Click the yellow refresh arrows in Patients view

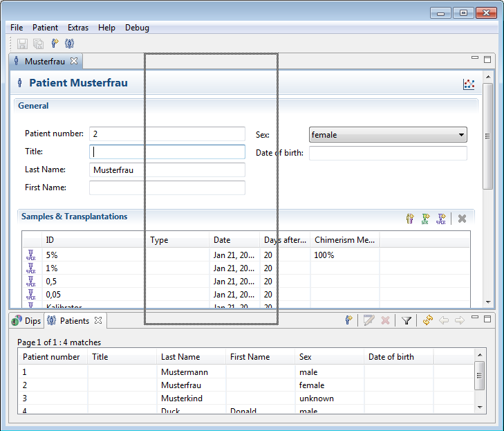427,320
